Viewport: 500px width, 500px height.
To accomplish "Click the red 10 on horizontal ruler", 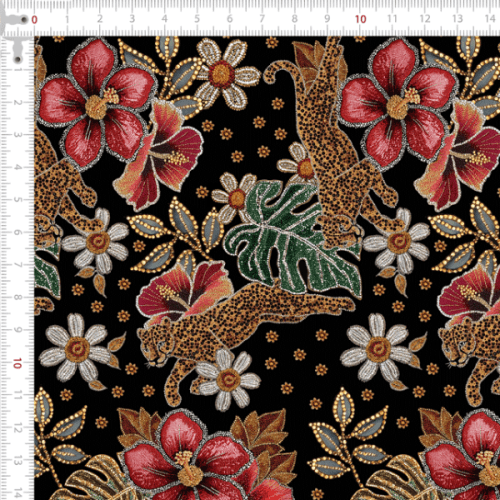I will [x=360, y=19].
